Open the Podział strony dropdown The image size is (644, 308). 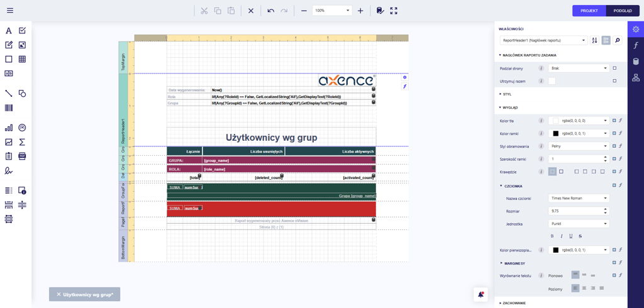[578, 68]
